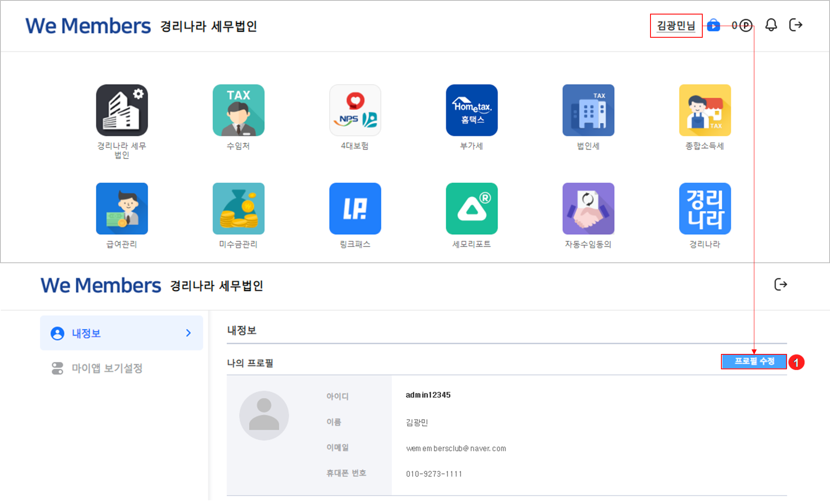The width and height of the screenshot is (830, 504).
Task: Click the chevron arrow beside 내정보
Action: tap(188, 333)
